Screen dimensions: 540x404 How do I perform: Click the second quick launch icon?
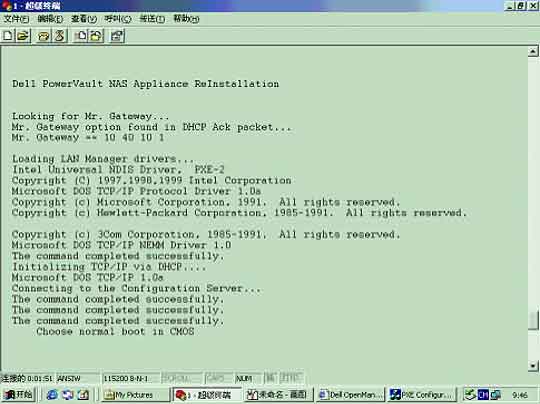[x=68, y=395]
